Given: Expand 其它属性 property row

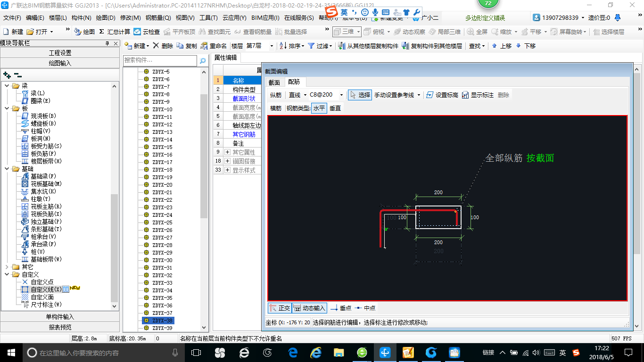Looking at the screenshot, I should pyautogui.click(x=228, y=152).
